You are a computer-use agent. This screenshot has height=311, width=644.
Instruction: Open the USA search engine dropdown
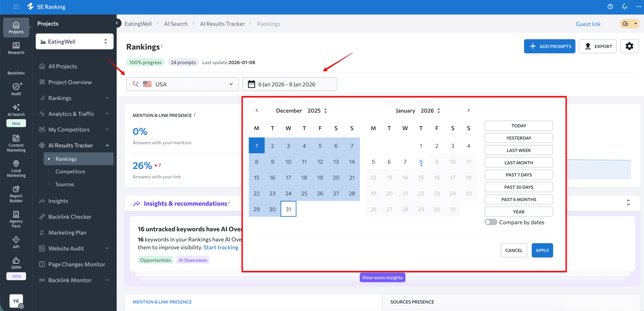tap(182, 84)
